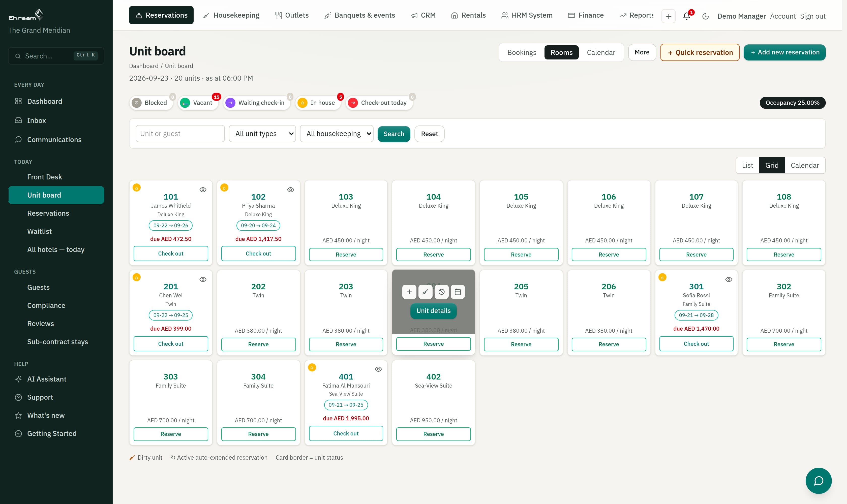Image resolution: width=847 pixels, height=504 pixels.
Task: Click the sidebar Search box
Action: pos(56,56)
